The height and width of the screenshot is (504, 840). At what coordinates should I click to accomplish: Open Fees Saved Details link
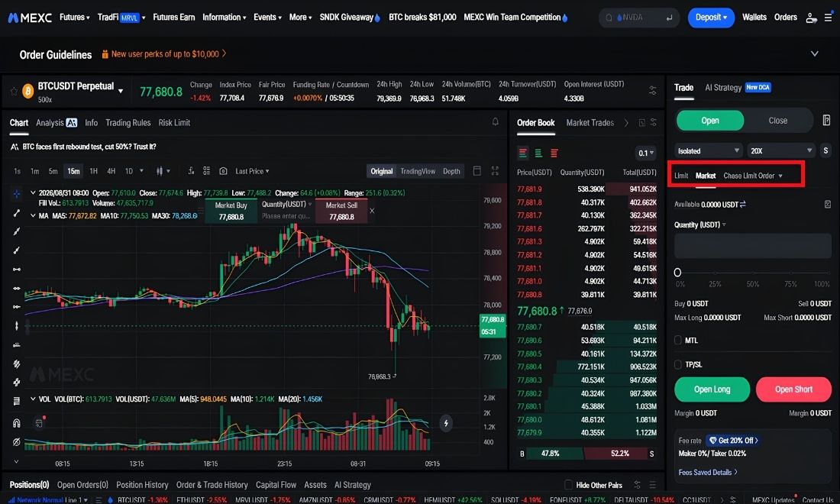tap(708, 473)
